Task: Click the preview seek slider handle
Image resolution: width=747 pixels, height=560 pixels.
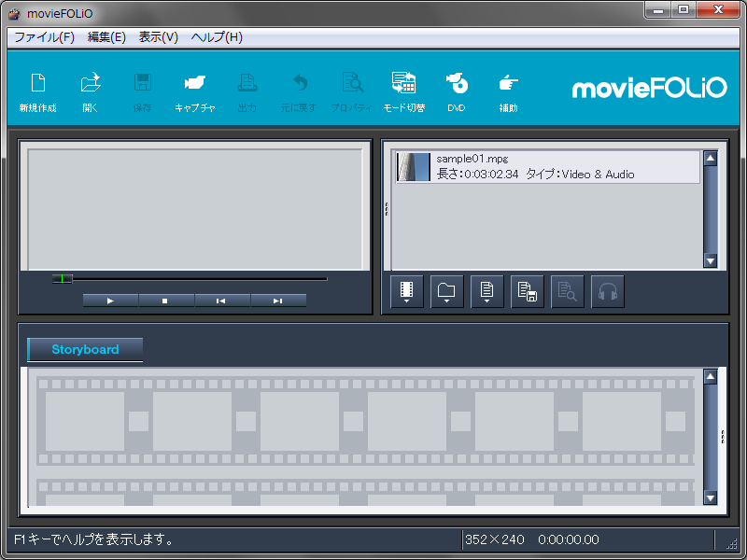Action: 62,278
